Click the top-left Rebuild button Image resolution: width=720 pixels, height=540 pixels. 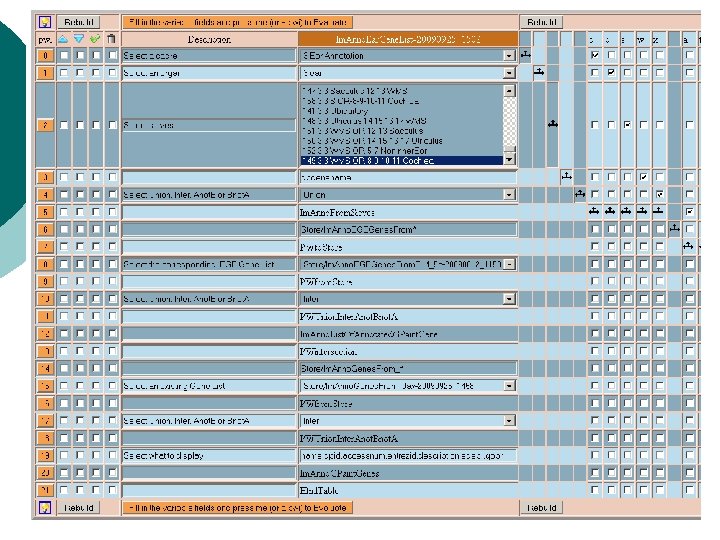pyautogui.click(x=79, y=22)
